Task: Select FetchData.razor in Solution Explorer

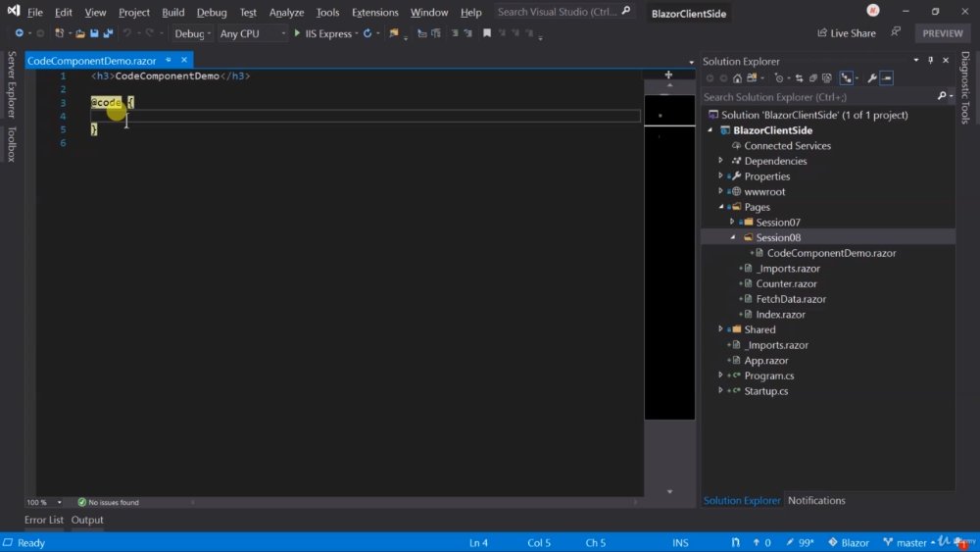Action: pos(791,299)
